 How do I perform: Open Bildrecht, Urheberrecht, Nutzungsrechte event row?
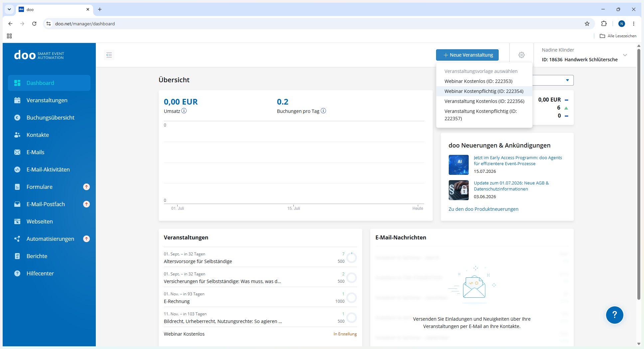tap(260, 317)
